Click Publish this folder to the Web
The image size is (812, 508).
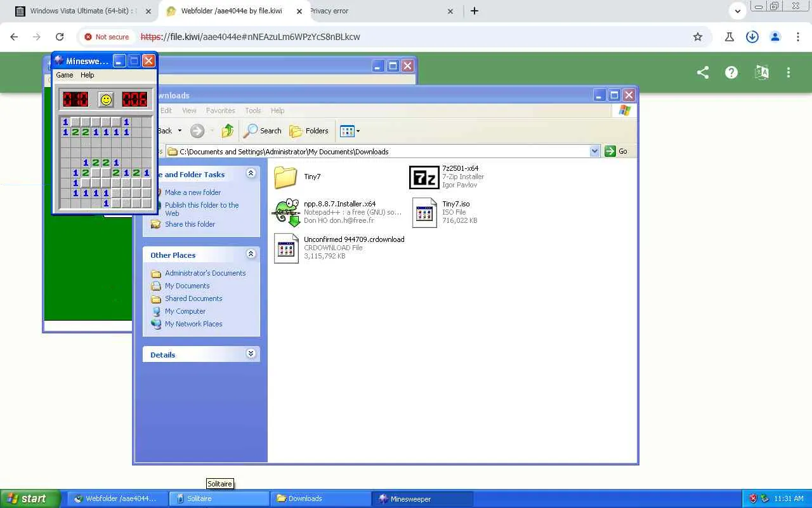tap(202, 209)
